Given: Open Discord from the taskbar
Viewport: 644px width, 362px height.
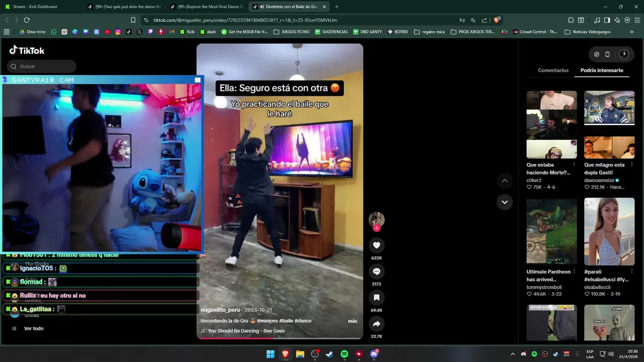Looking at the screenshot, I should pyautogui.click(x=374, y=354).
